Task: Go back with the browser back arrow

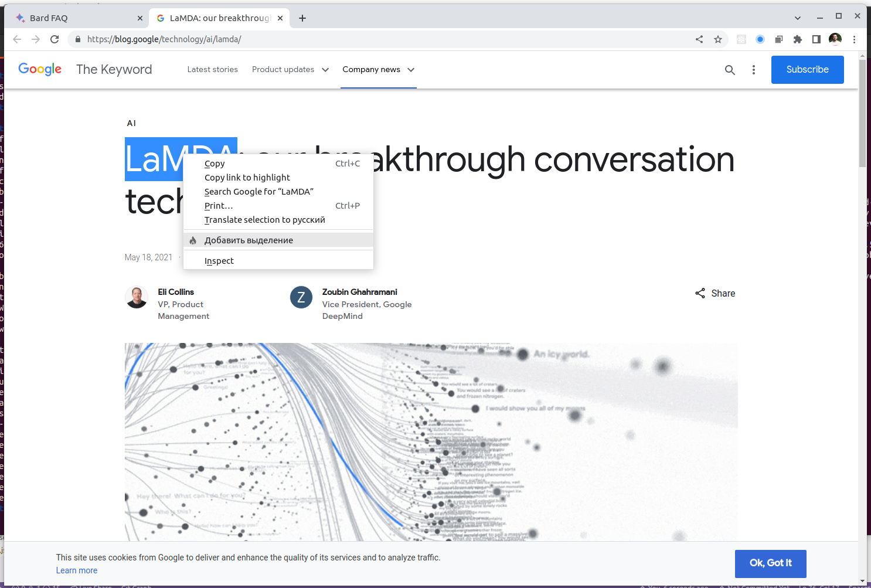Action: click(17, 39)
